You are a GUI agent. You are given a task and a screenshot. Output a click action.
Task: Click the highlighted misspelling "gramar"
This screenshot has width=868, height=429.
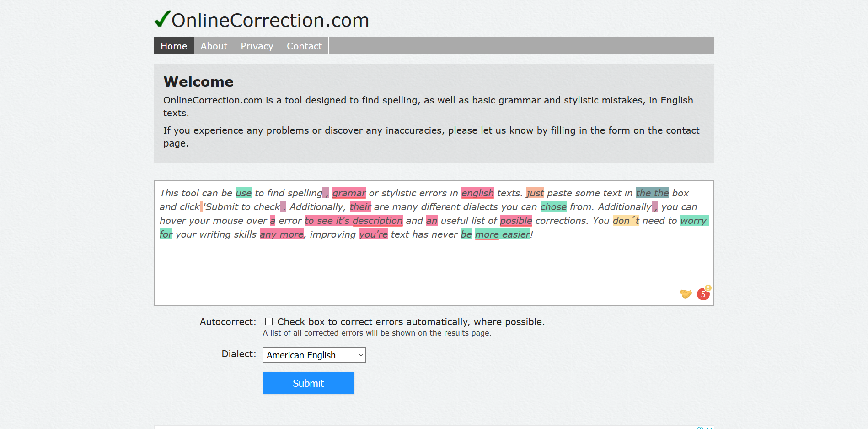click(x=349, y=193)
